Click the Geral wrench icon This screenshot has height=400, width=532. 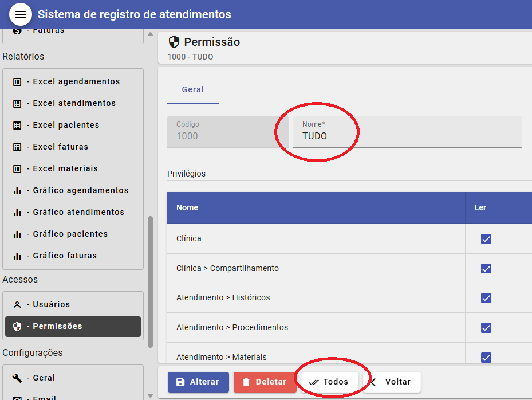click(x=17, y=378)
